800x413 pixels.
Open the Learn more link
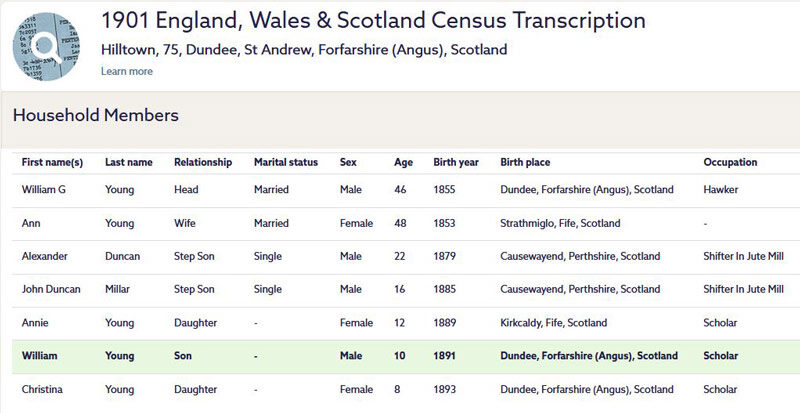(126, 71)
